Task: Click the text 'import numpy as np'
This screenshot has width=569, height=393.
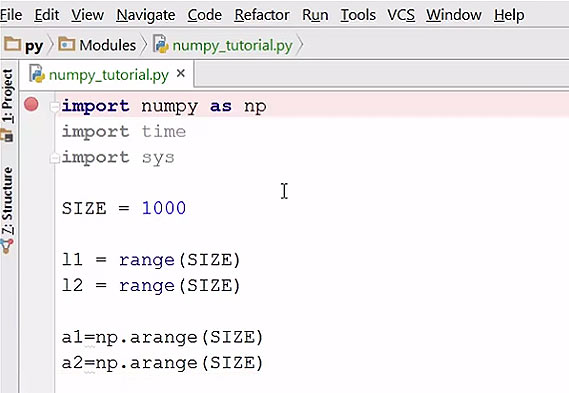Action: (x=164, y=106)
